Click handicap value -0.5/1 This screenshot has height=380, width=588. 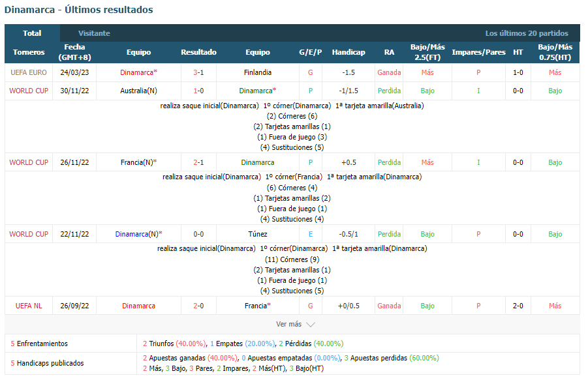pos(348,235)
